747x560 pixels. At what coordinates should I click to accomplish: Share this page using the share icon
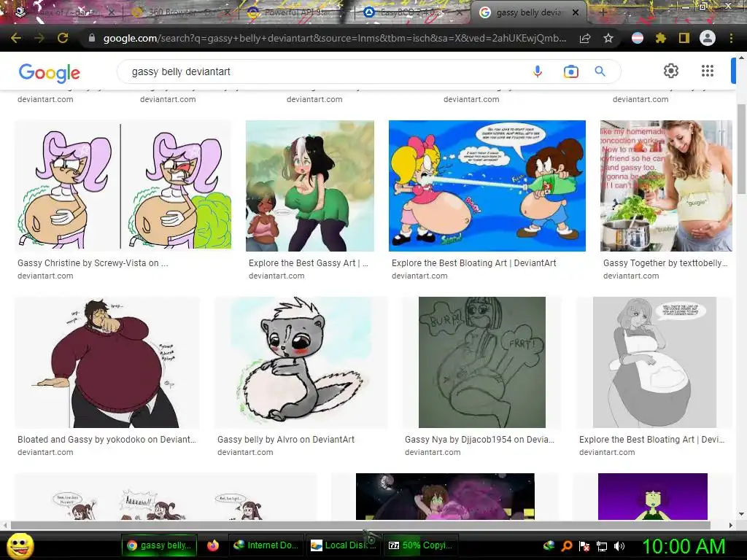click(585, 38)
